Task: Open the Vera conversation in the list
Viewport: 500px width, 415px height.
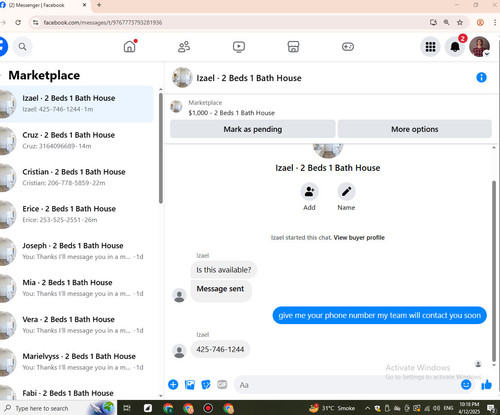Action: [x=77, y=325]
